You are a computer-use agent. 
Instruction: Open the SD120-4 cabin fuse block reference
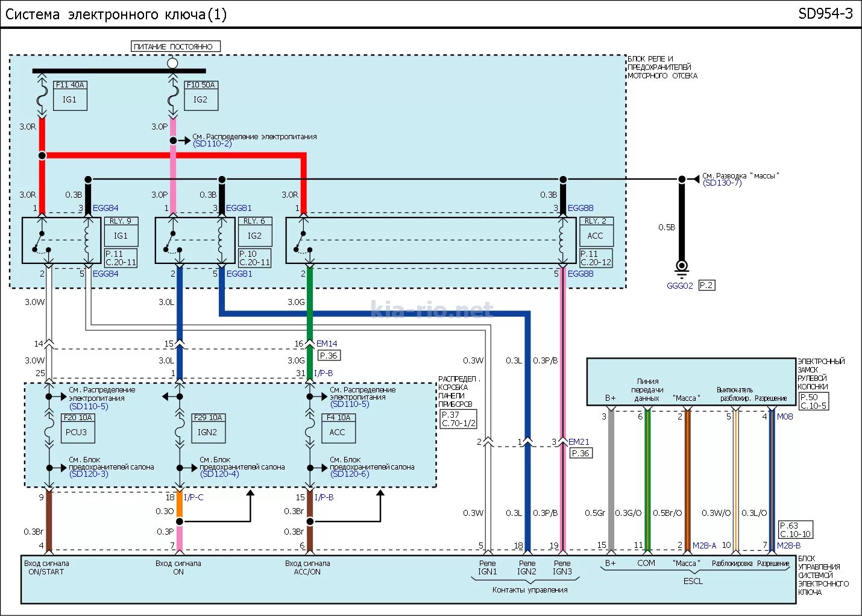pos(219,474)
